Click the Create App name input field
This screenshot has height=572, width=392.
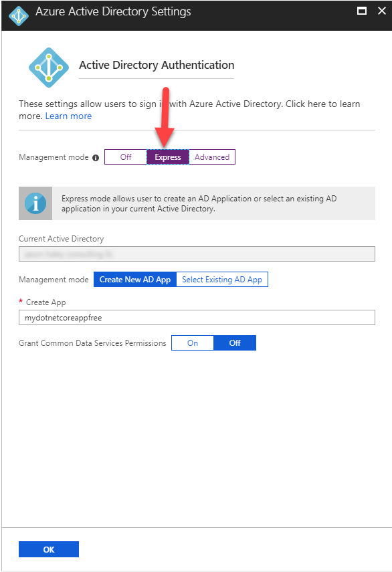point(197,317)
